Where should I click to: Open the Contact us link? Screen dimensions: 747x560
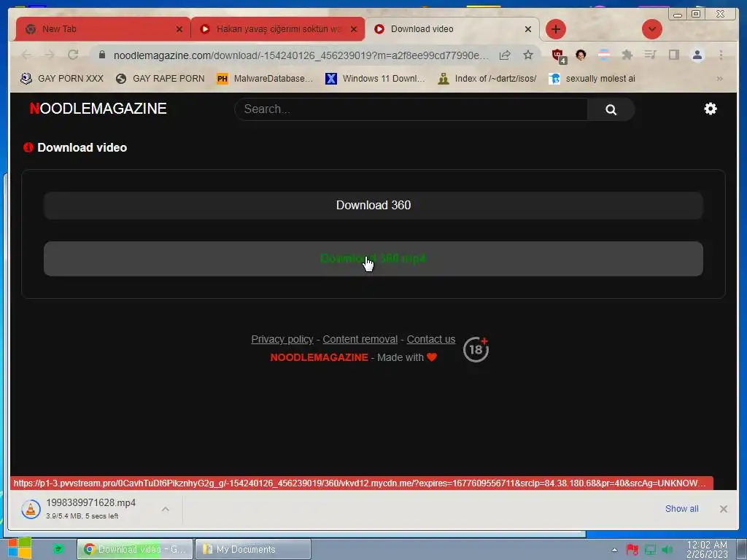tap(431, 339)
